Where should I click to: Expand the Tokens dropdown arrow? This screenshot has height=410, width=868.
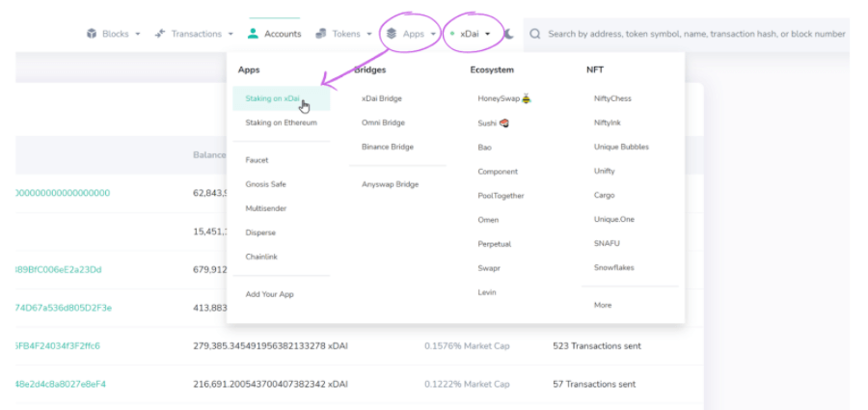[x=369, y=34]
